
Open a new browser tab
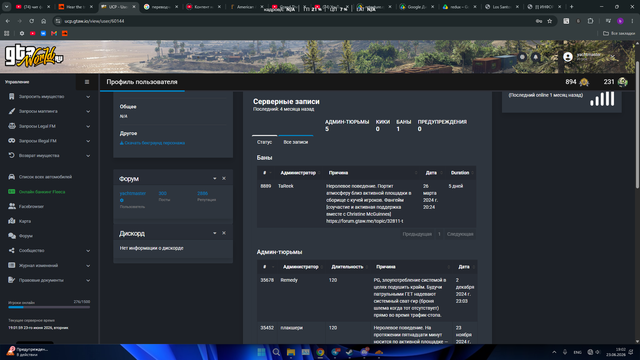(x=571, y=7)
